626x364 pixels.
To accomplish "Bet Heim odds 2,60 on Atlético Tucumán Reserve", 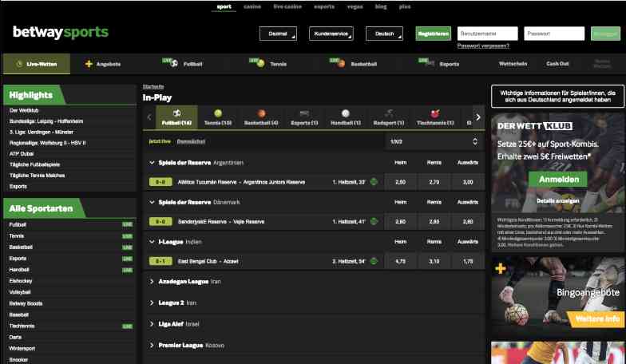I will (x=401, y=182).
